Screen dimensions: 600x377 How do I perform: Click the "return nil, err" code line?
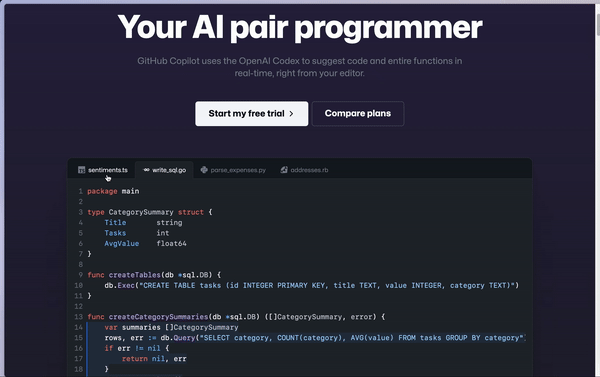(x=154, y=359)
